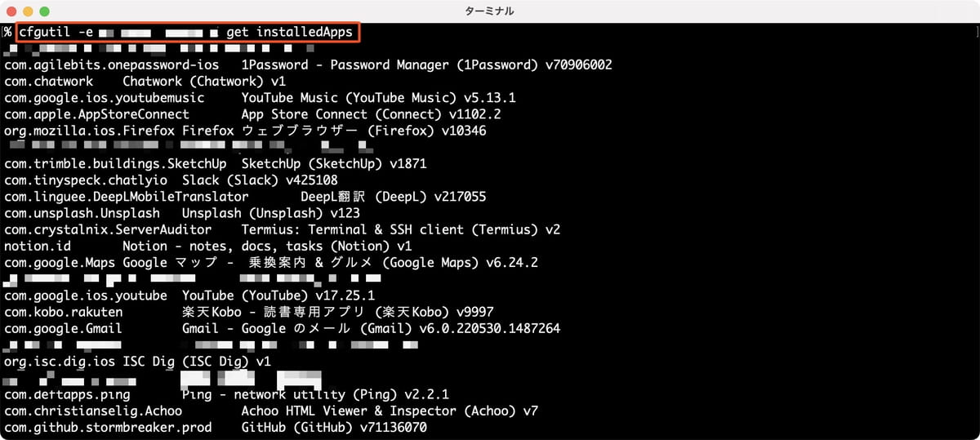Image resolution: width=980 pixels, height=440 pixels.
Task: Click the ターミナル window title
Action: tap(490, 11)
